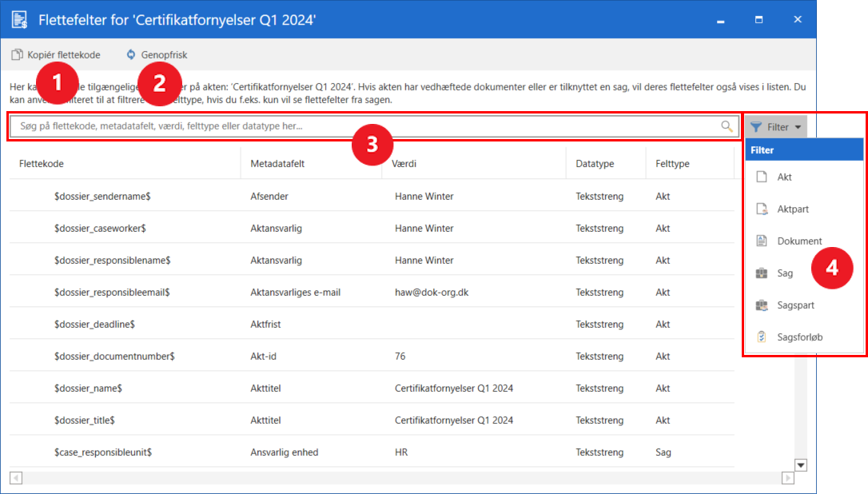Image resolution: width=868 pixels, height=494 pixels.
Task: Choose the Sagsforløb filter icon
Action: coord(762,337)
